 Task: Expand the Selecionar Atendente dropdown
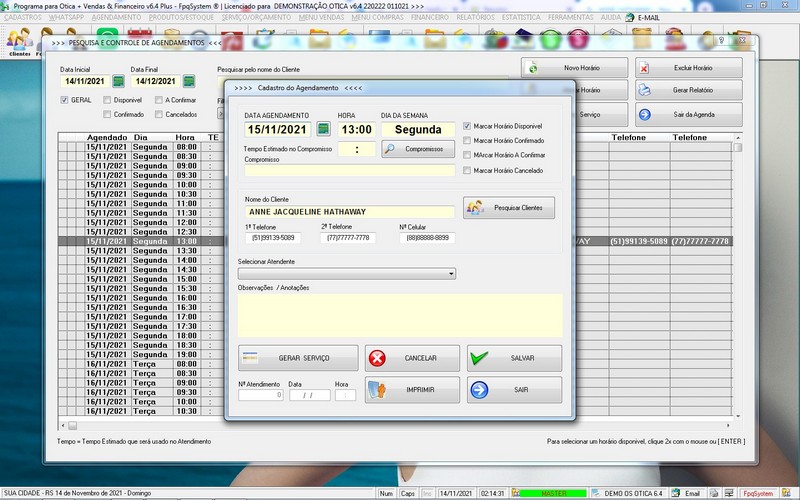[451, 274]
